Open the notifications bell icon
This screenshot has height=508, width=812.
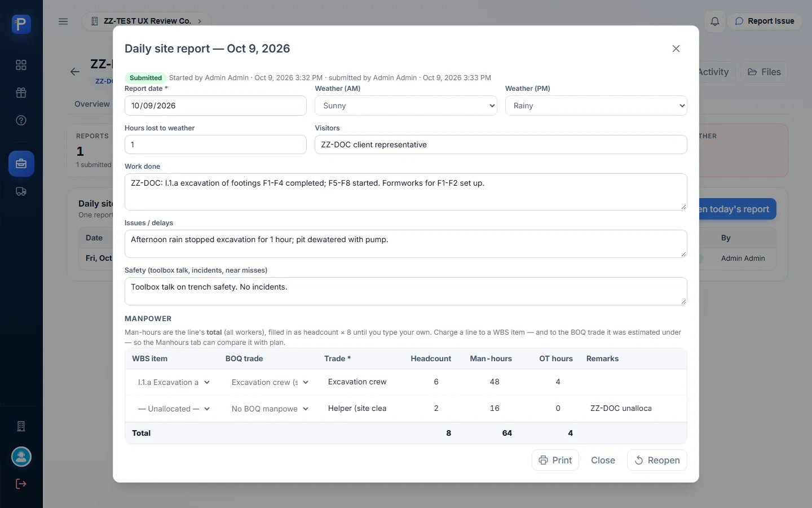[x=715, y=21]
